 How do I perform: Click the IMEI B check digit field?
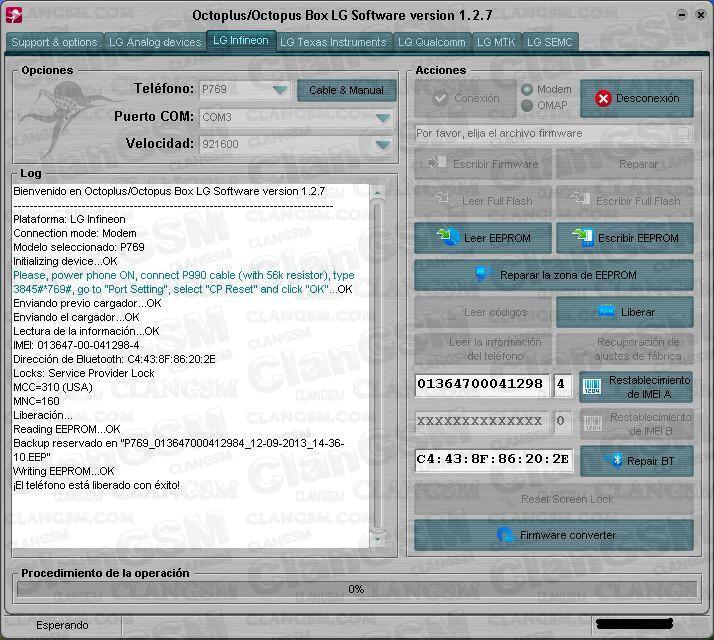click(x=562, y=421)
